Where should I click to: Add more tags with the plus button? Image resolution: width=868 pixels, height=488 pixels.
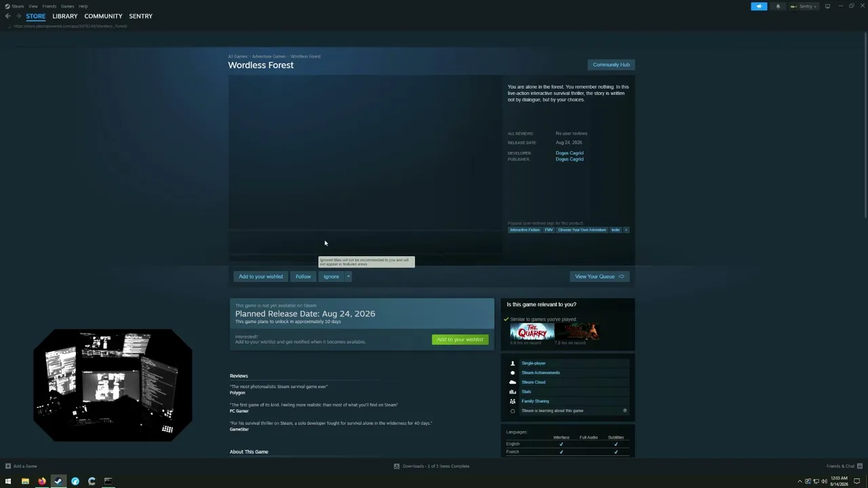626,230
